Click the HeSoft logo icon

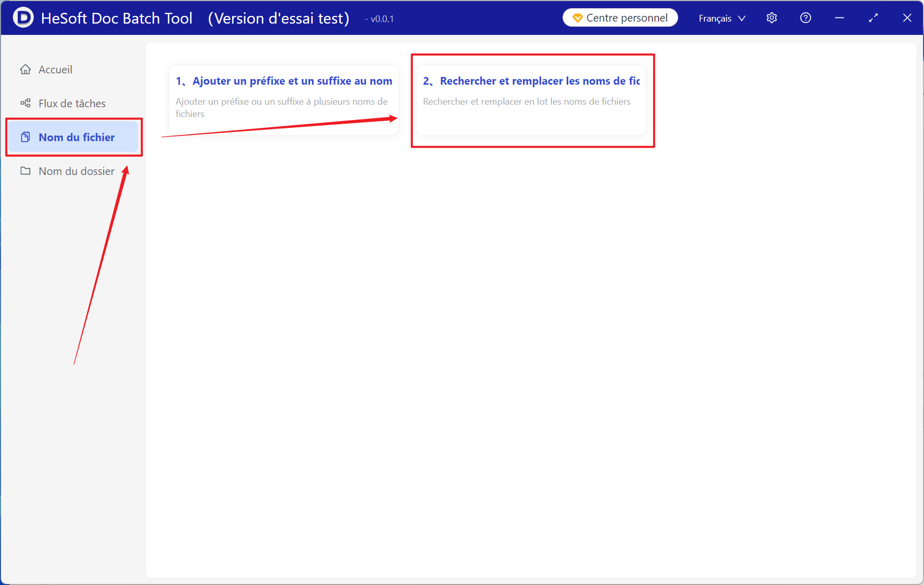click(23, 18)
